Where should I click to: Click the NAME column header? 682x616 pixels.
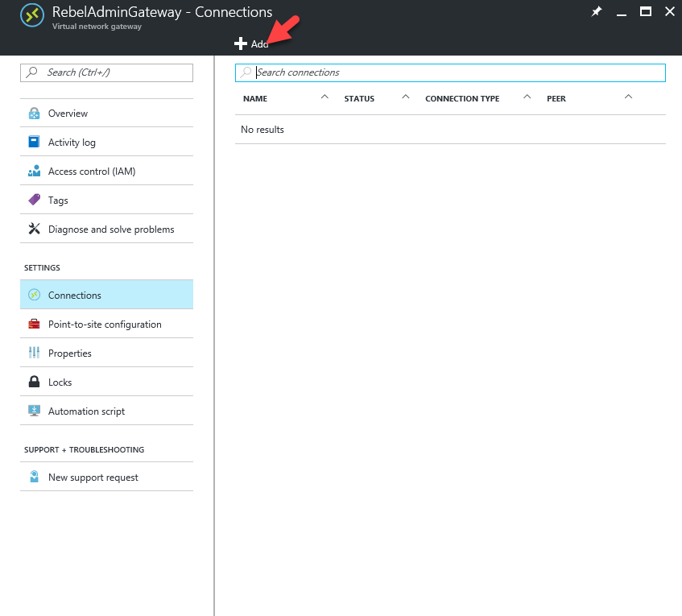255,99
